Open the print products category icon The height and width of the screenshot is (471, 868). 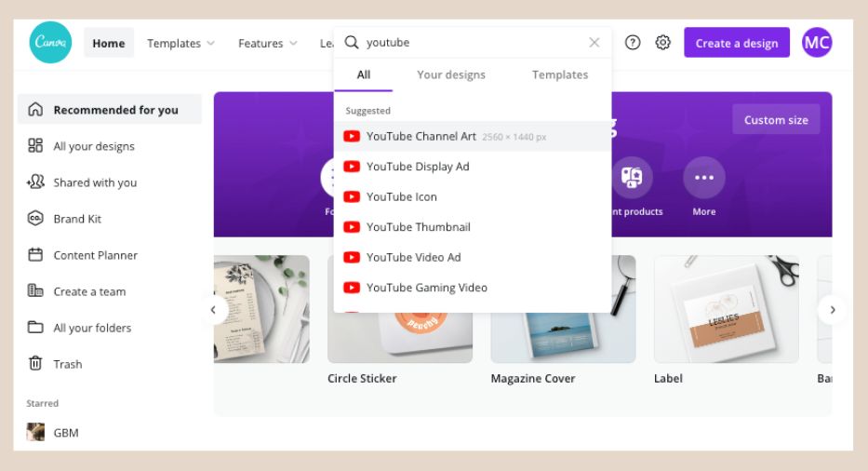pyautogui.click(x=632, y=178)
